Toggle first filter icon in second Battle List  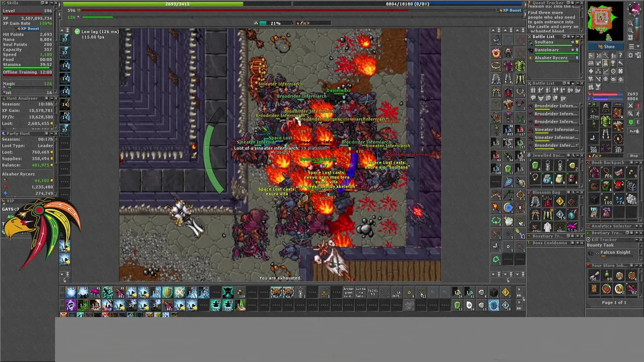(533, 90)
